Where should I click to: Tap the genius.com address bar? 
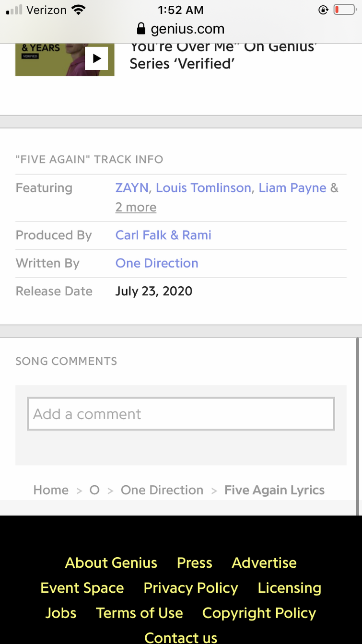pos(187,29)
